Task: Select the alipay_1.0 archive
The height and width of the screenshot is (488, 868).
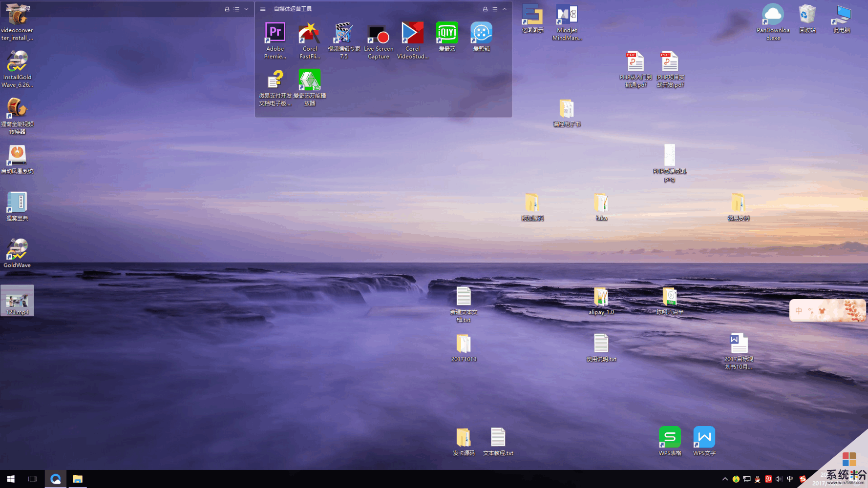Action: pos(601,301)
